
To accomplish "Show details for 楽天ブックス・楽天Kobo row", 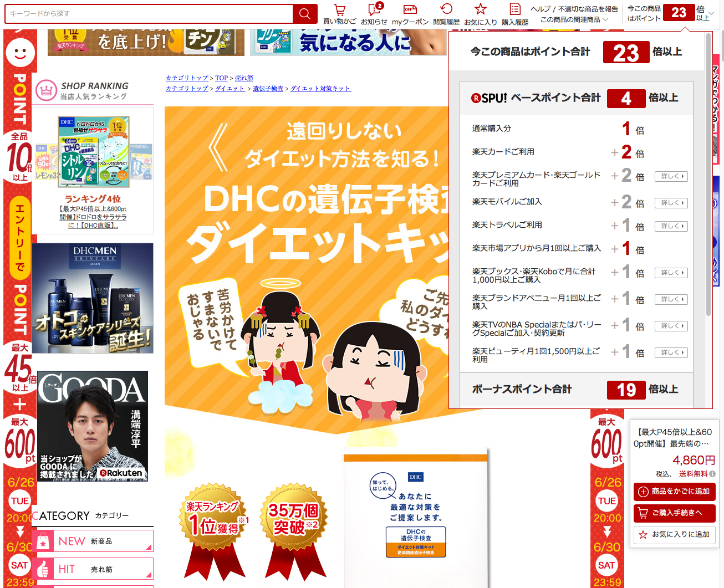I will click(x=671, y=273).
